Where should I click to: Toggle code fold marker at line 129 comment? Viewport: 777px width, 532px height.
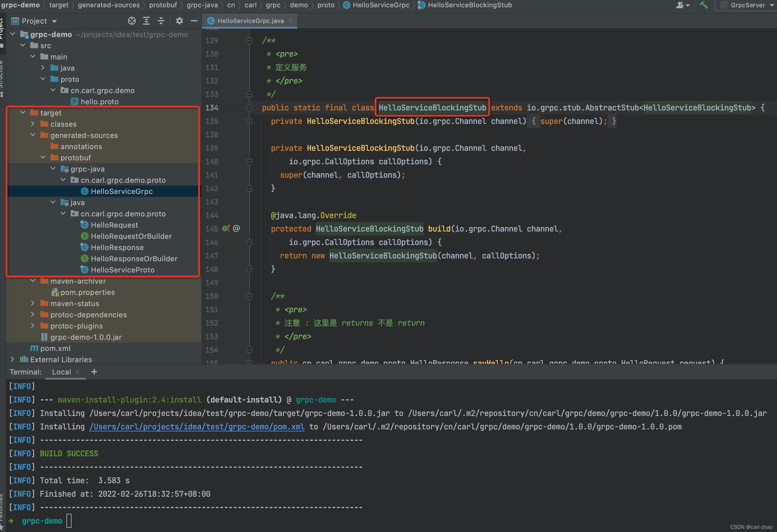click(x=249, y=40)
